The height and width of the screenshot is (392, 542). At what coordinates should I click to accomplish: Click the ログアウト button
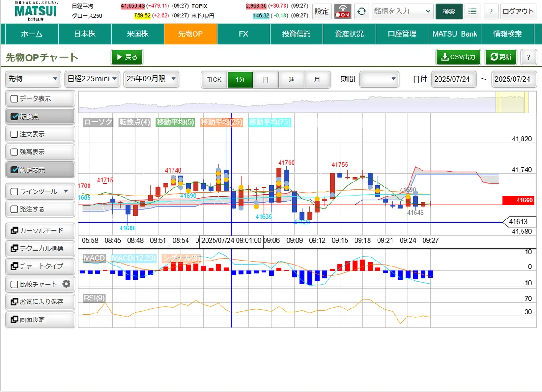pos(518,11)
